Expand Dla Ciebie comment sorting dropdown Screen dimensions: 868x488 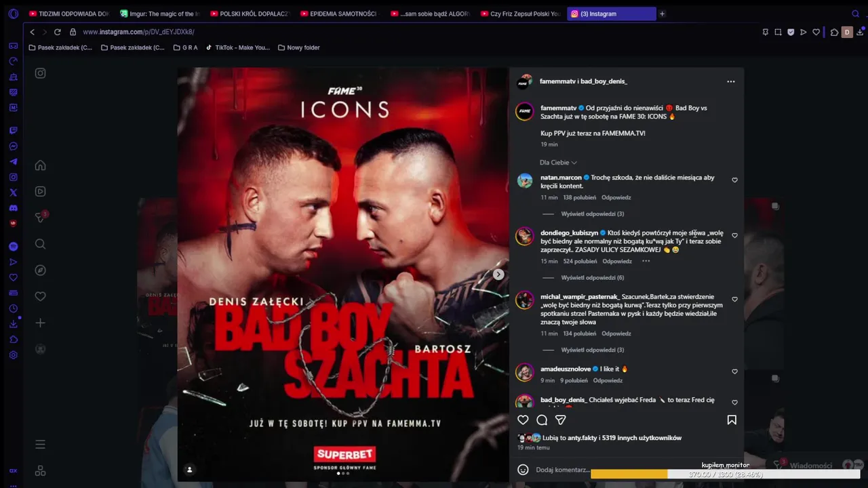(558, 163)
